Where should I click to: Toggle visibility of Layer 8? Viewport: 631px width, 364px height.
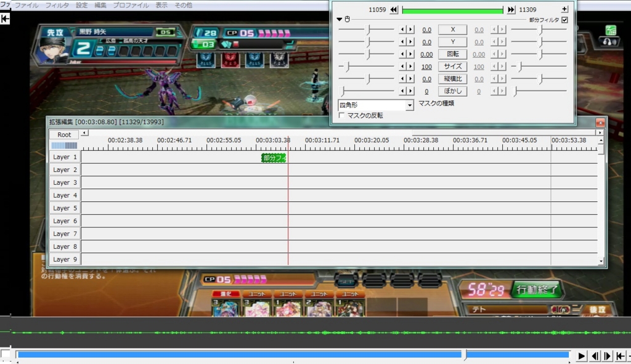pos(65,246)
